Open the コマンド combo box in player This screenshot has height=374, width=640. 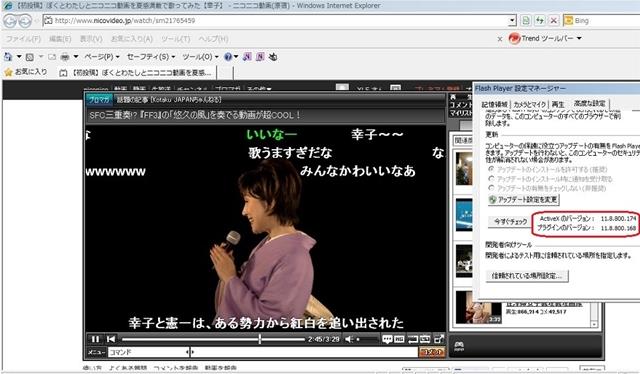149,352
